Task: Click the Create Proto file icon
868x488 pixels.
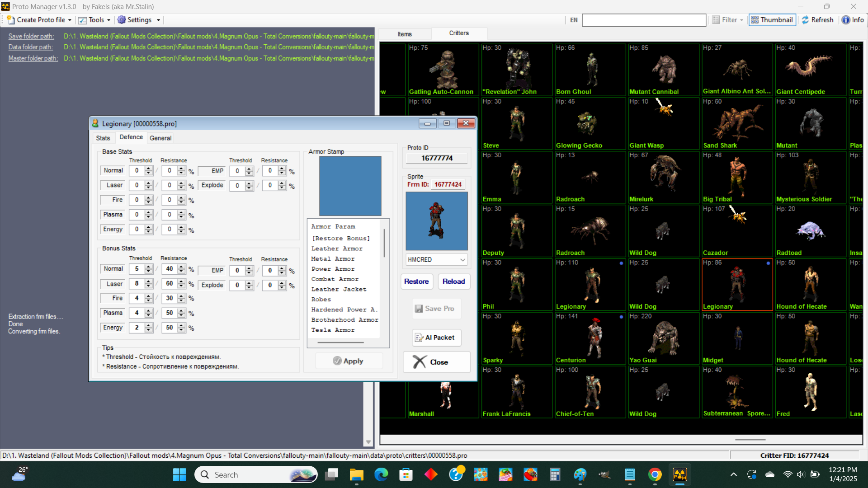Action: tap(11, 20)
